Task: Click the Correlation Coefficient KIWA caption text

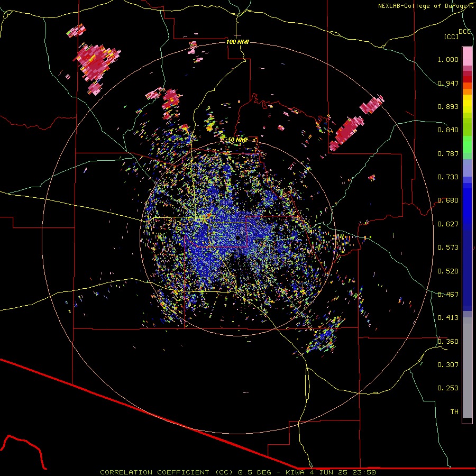Action: [x=238, y=472]
